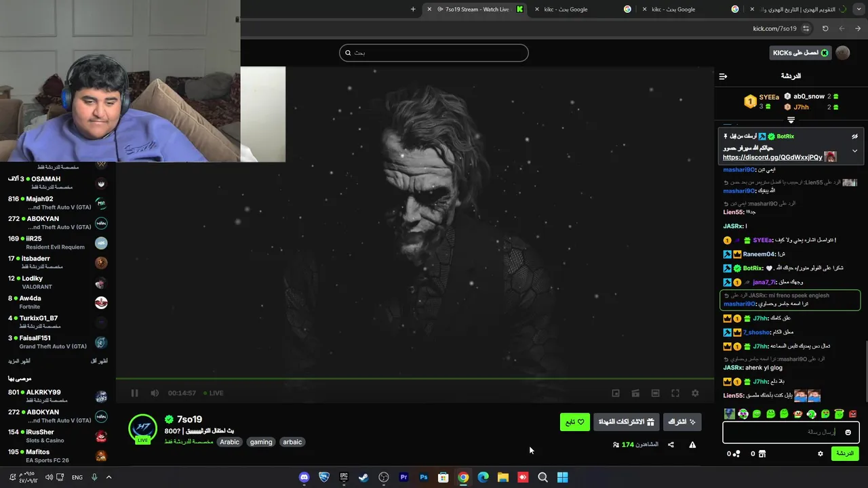868x488 pixels.
Task: Open the Discord invite link in chat
Action: coord(772,157)
